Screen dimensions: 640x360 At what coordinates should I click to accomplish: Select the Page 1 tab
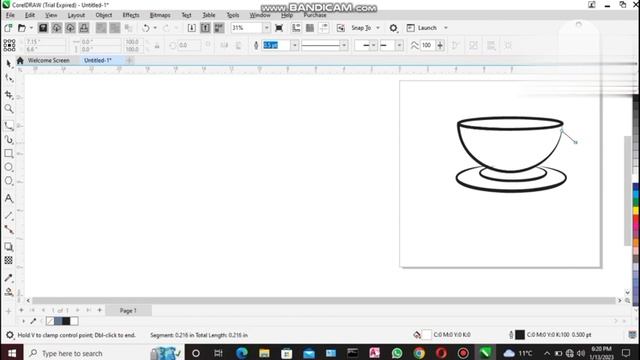128,311
